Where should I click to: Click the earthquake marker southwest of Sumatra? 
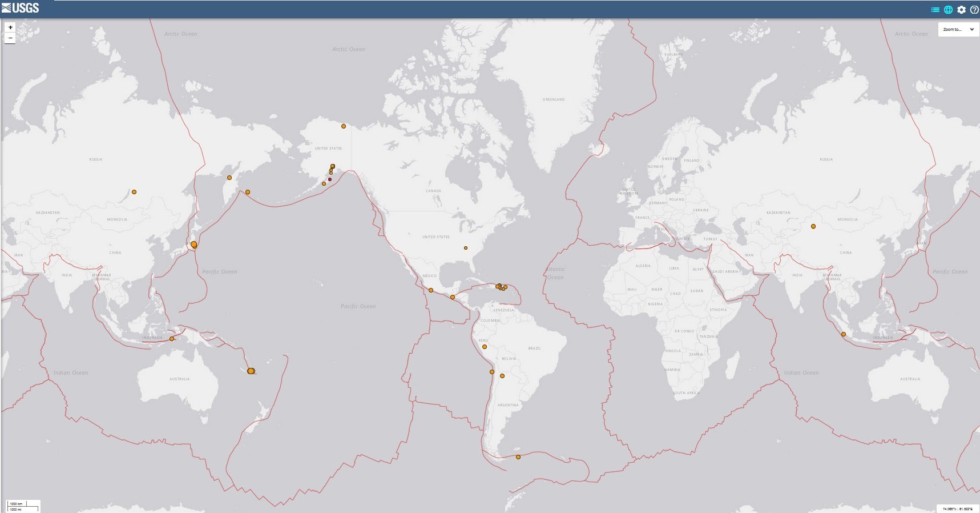tap(844, 334)
